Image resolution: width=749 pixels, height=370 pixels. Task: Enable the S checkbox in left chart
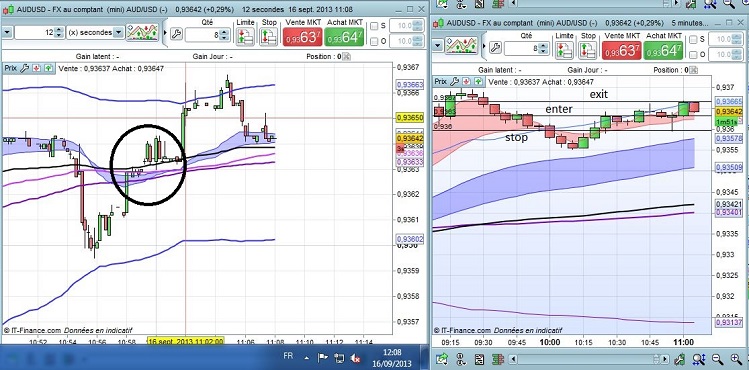pos(374,26)
